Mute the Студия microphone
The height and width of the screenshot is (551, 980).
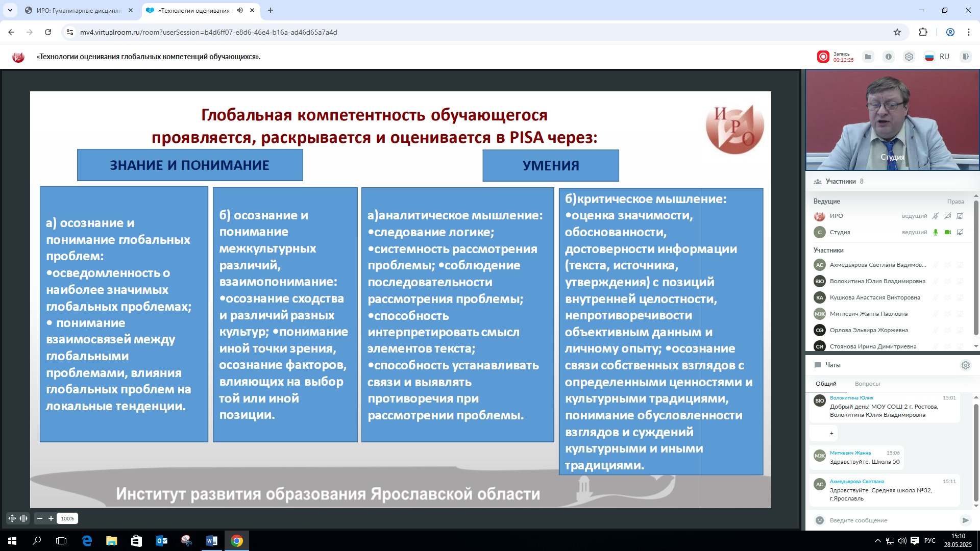tap(936, 232)
